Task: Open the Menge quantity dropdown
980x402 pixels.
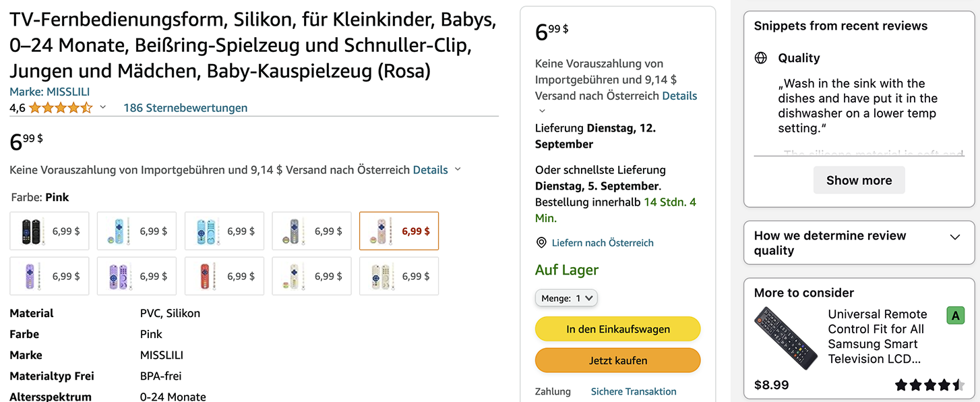Action: point(566,298)
